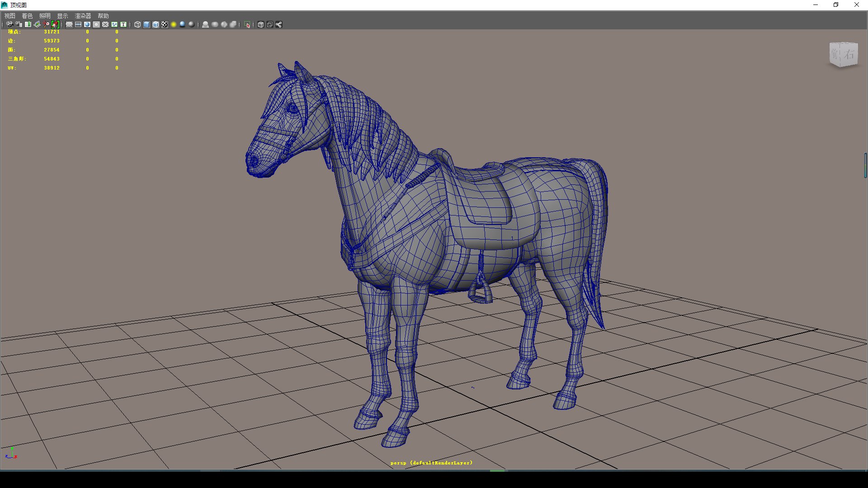Click the 顶点 vertex count value 31721

(x=52, y=32)
